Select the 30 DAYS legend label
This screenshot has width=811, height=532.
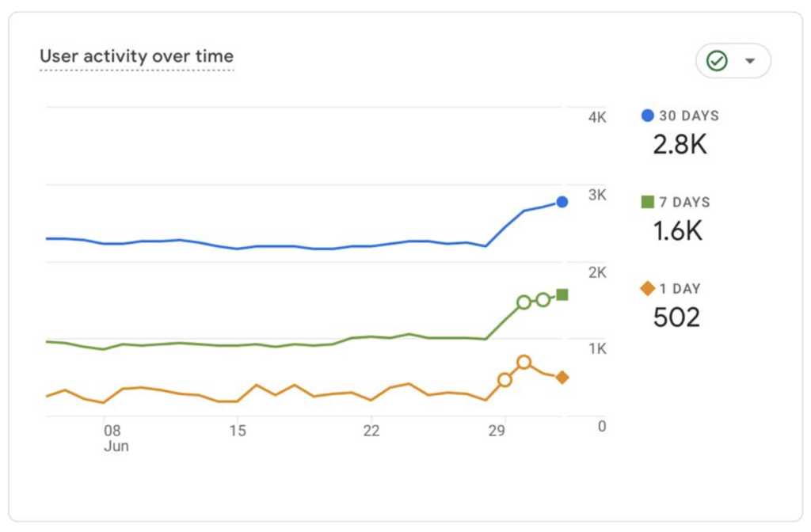point(689,116)
